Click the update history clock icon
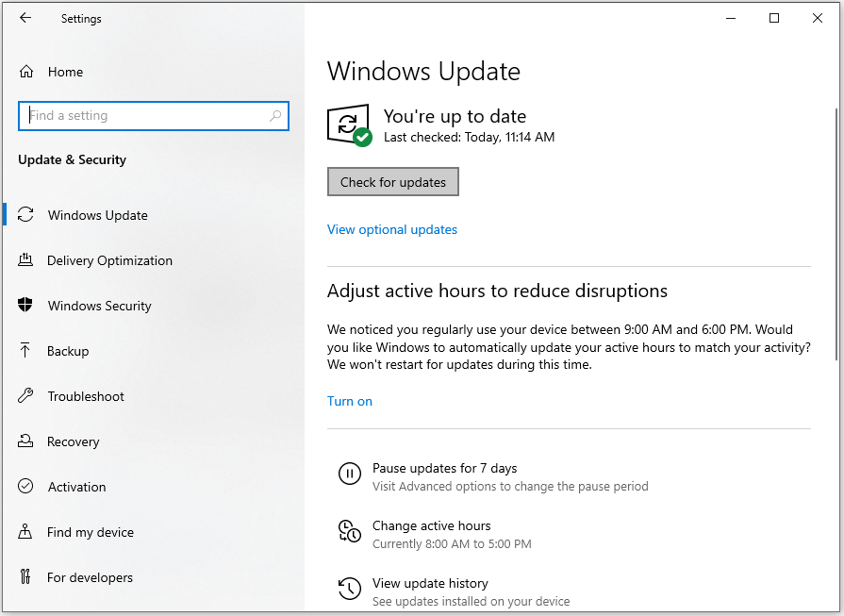Image resolution: width=844 pixels, height=616 pixels. (x=349, y=589)
